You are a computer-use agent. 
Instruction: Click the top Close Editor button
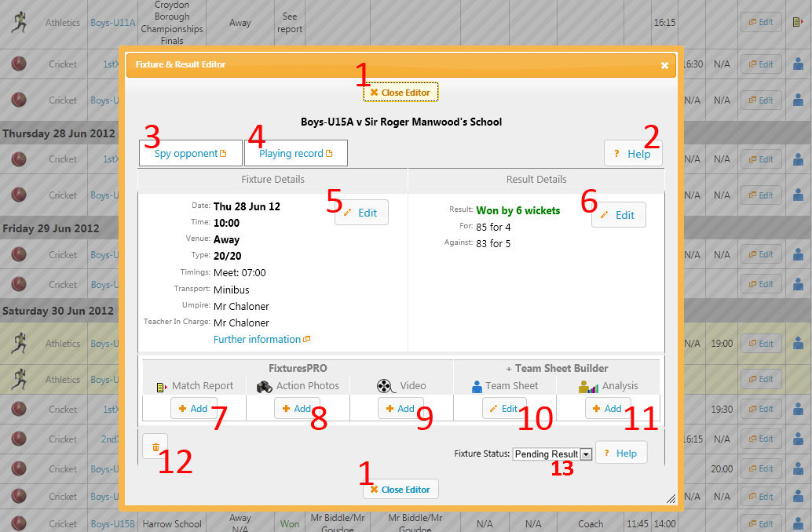coord(401,92)
